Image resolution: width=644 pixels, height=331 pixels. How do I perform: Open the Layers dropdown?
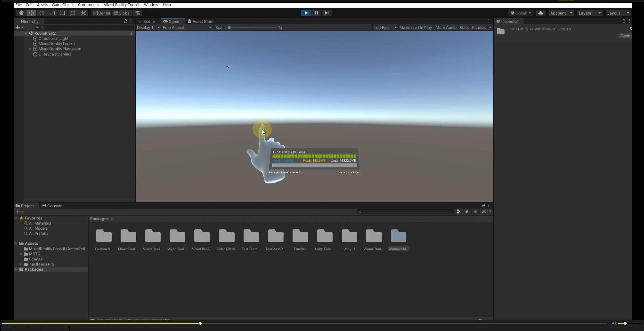[x=589, y=13]
